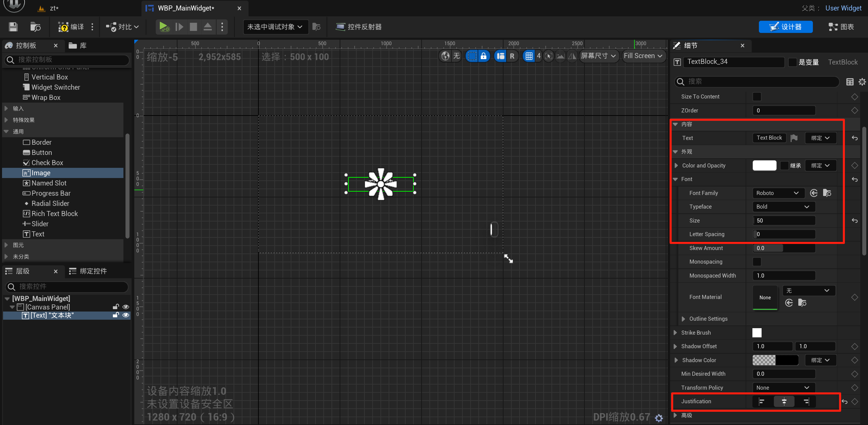This screenshot has height=425, width=868.
Task: Click the font Size input field
Action: (x=784, y=221)
